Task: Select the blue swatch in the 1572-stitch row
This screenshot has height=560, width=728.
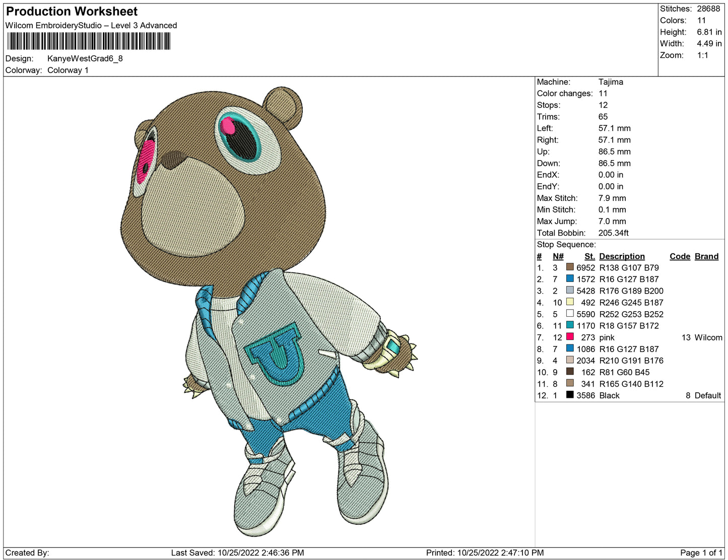Action: tap(570, 278)
